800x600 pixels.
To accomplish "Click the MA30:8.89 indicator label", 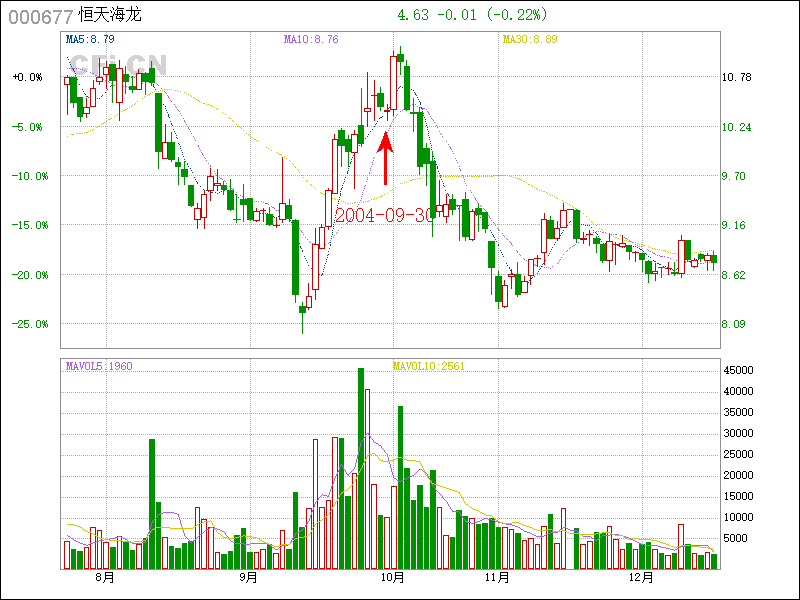I will (529, 39).
